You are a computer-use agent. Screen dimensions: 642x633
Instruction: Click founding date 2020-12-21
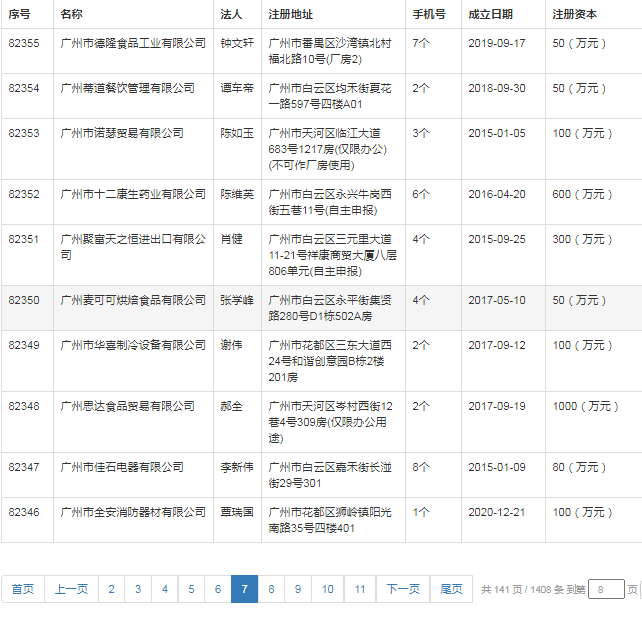coord(497,512)
